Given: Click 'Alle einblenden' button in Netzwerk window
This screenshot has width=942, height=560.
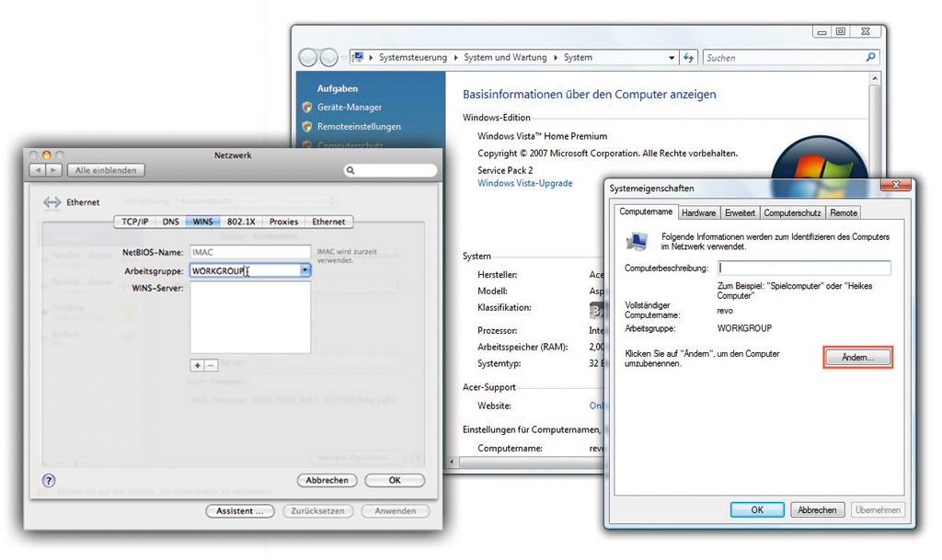Looking at the screenshot, I should (106, 170).
